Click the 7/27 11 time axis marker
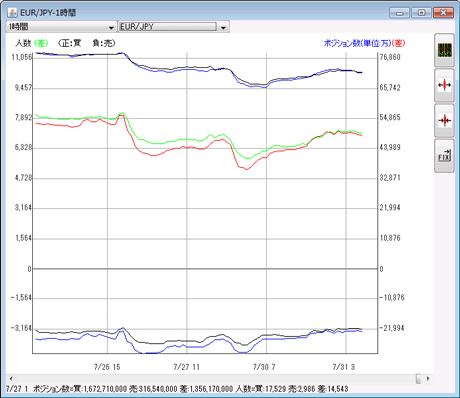Viewport: 460px width, 398px height. click(186, 367)
